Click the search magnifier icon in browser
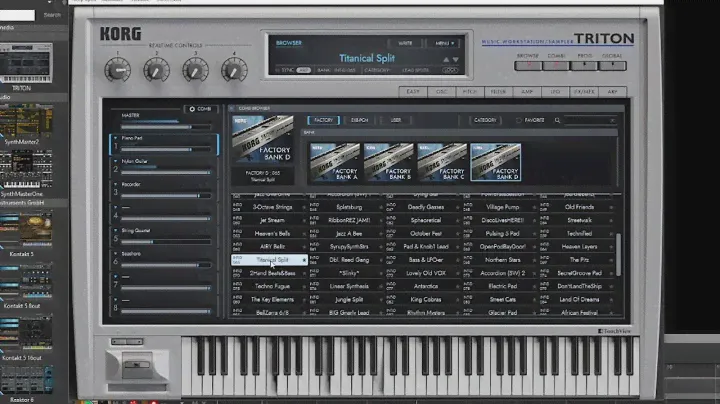 (558, 120)
